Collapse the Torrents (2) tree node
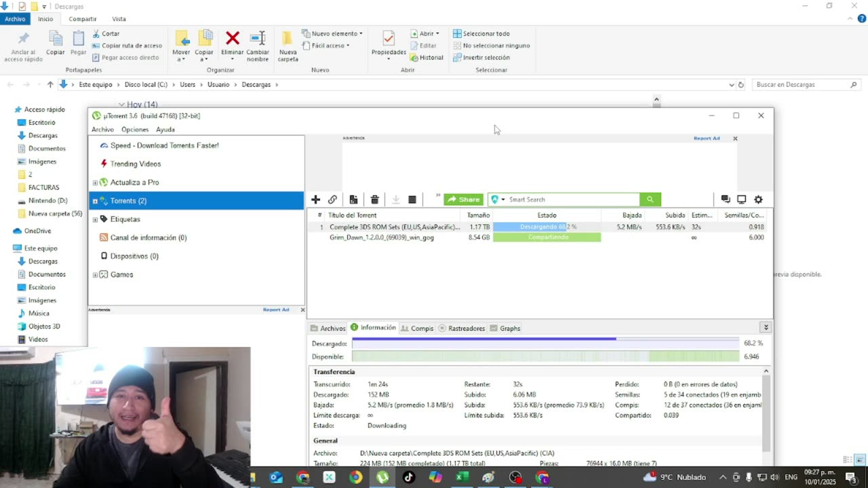868x488 pixels. 95,201
